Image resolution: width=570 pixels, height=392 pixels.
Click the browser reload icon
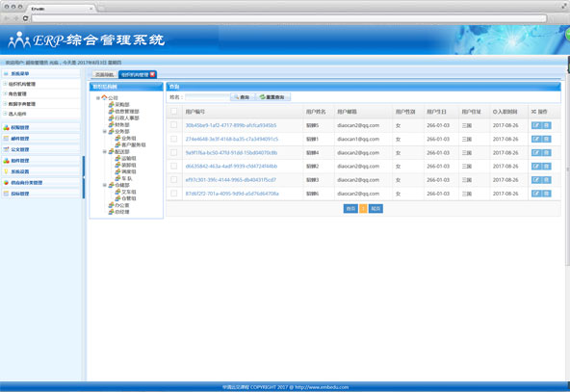pos(25,18)
